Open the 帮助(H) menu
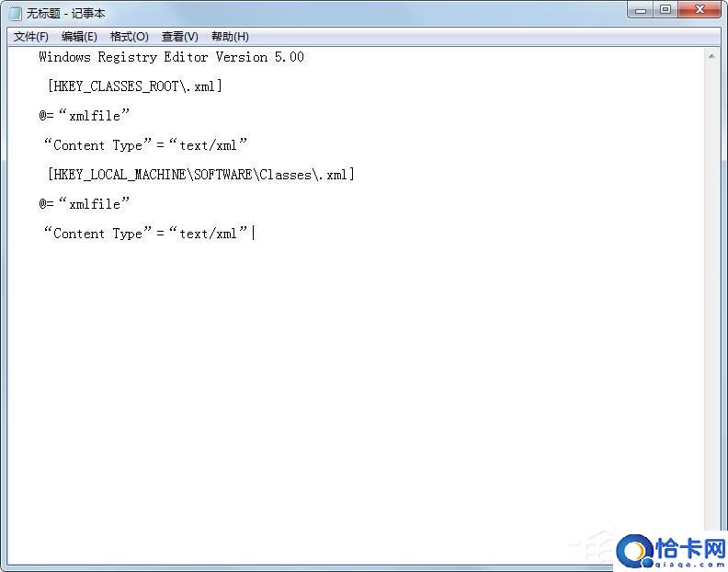This screenshot has height=572, width=728. (x=230, y=37)
